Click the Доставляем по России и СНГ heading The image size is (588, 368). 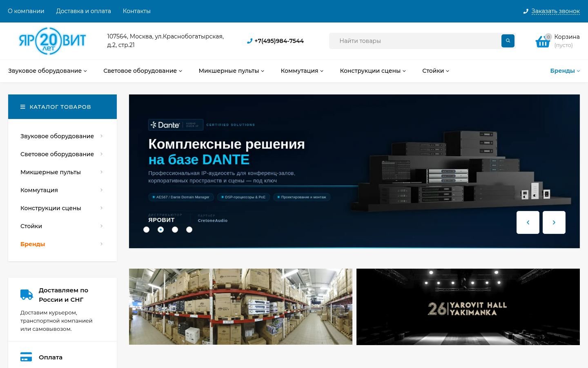[x=63, y=295]
